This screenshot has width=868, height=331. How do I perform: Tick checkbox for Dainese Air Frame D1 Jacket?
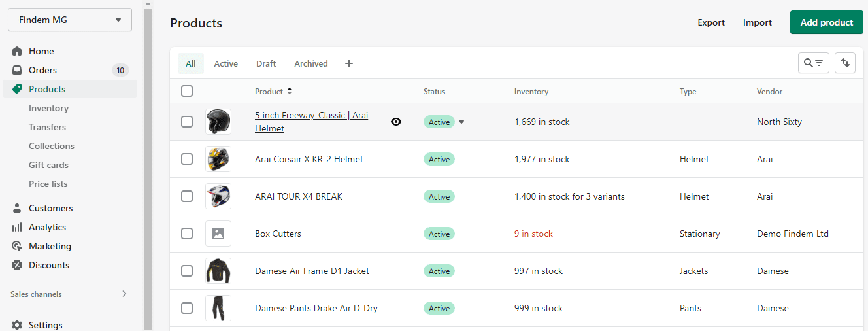pos(187,271)
